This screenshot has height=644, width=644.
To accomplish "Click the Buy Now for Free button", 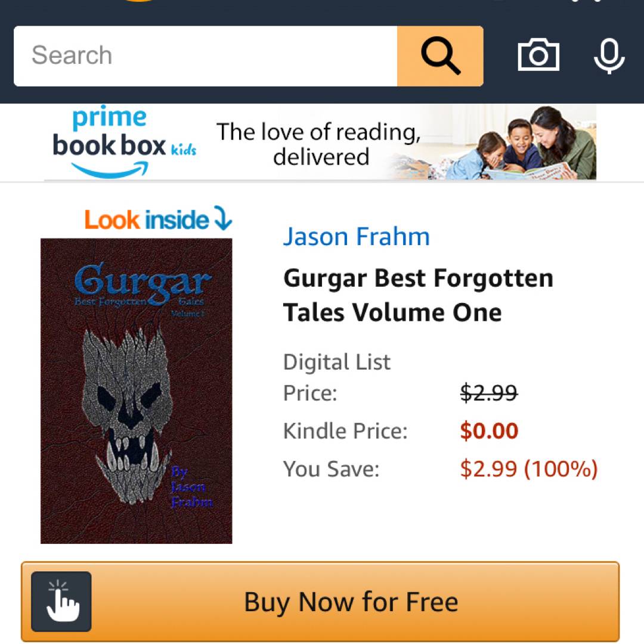I will click(320, 601).
